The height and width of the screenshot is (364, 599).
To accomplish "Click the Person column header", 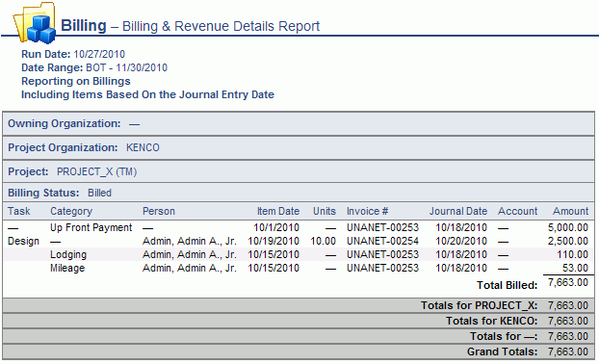I will (159, 211).
